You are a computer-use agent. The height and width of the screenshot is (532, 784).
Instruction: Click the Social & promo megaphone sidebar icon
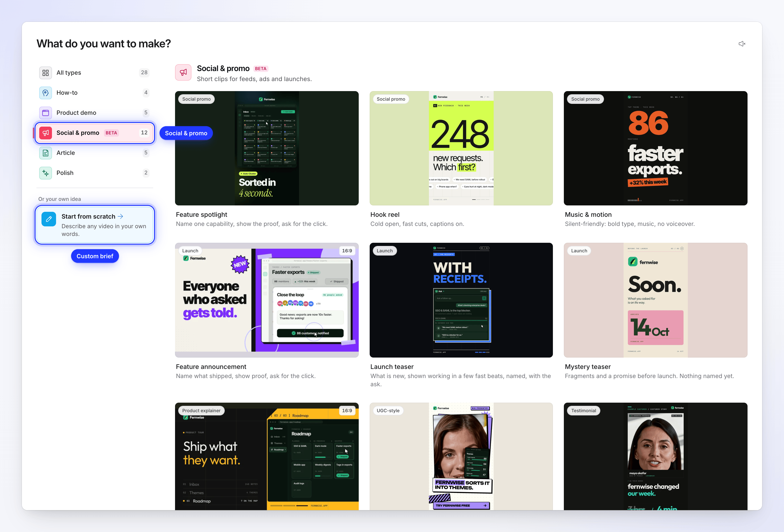pyautogui.click(x=46, y=133)
